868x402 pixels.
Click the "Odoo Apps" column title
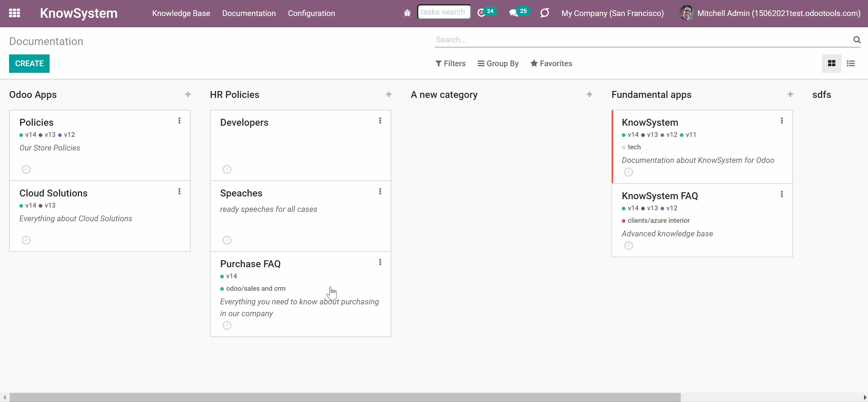click(x=33, y=95)
